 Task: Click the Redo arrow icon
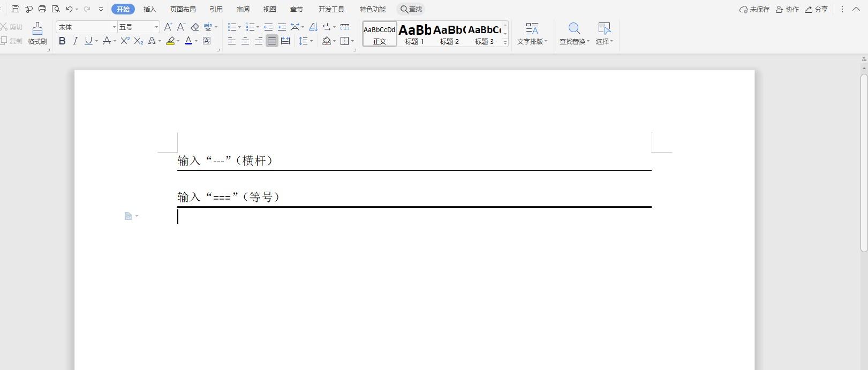point(87,9)
